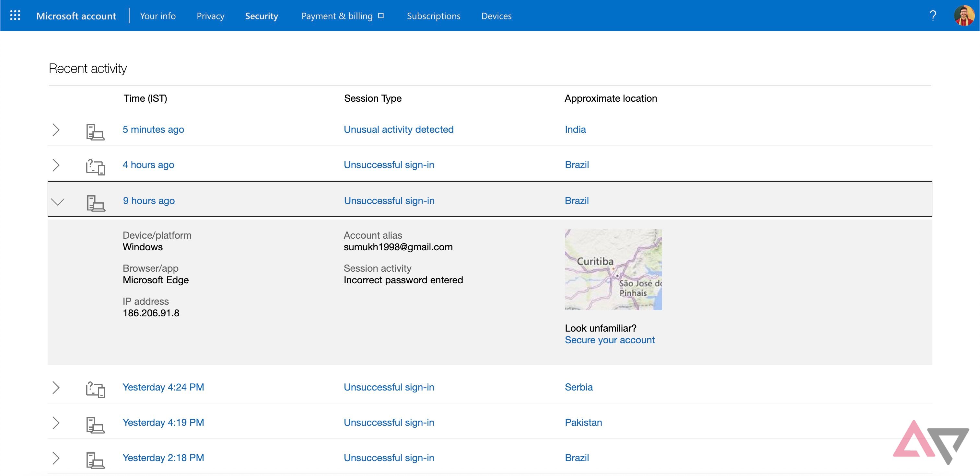Click the Serbia location link
980x476 pixels.
pyautogui.click(x=579, y=387)
